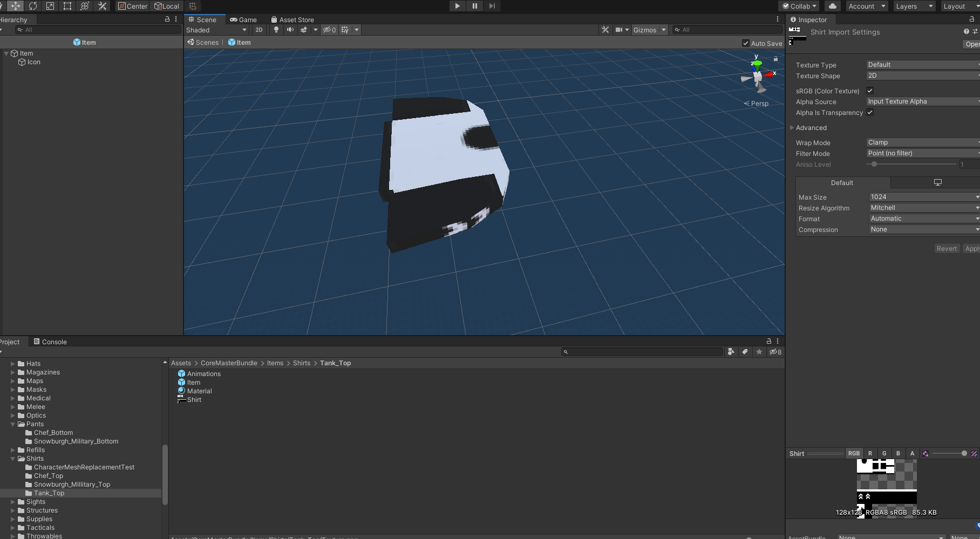Click the Pause button
Viewport: 980px width, 539px height.
coord(475,6)
